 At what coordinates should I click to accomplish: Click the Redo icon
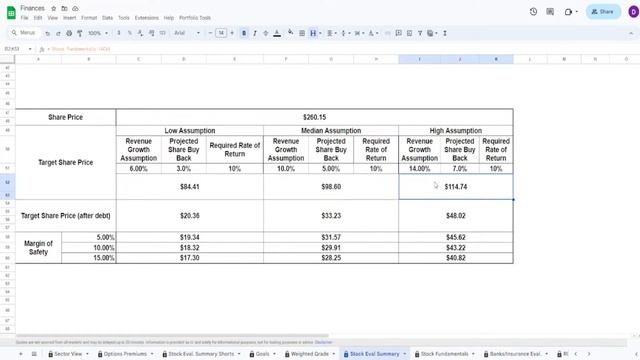point(58,33)
